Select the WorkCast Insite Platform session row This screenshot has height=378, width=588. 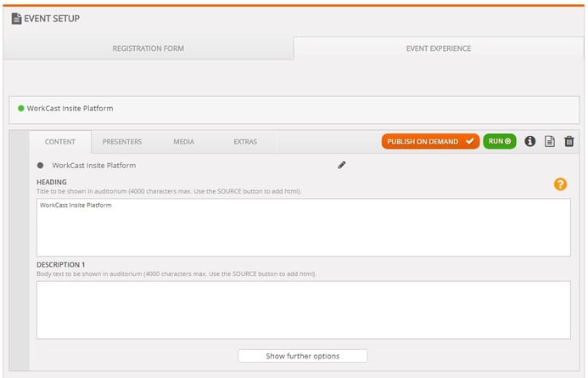(294, 110)
